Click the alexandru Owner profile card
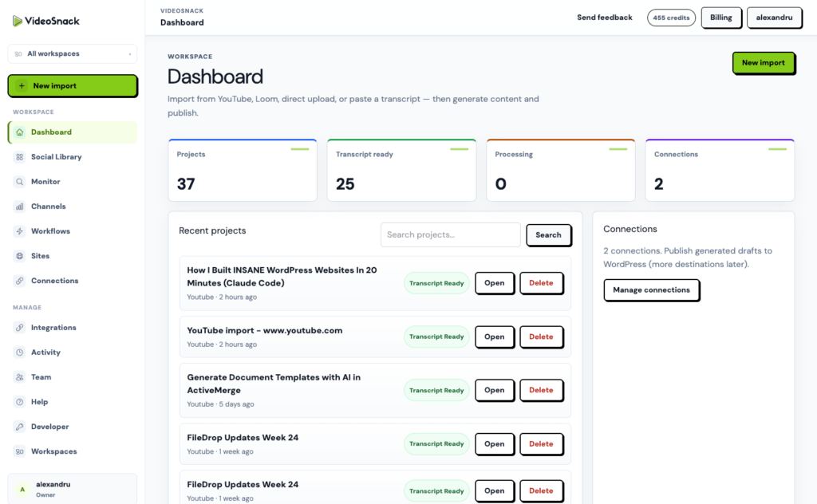 coord(73,489)
